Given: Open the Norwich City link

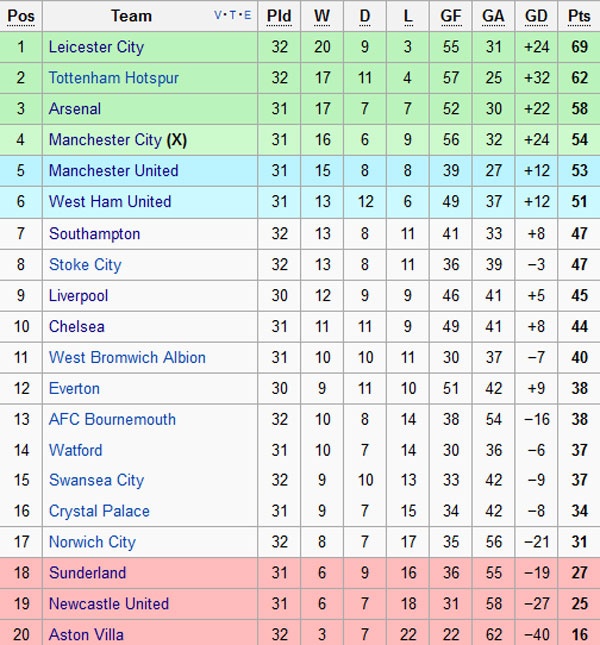Looking at the screenshot, I should 92,542.
